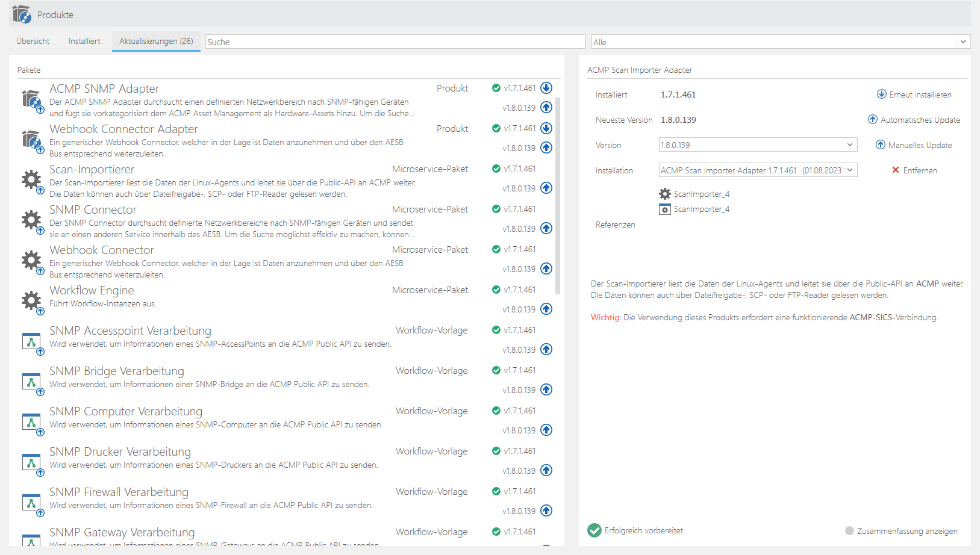This screenshot has height=555, width=980.
Task: Click the Referenzen label in details panel
Action: tap(615, 225)
